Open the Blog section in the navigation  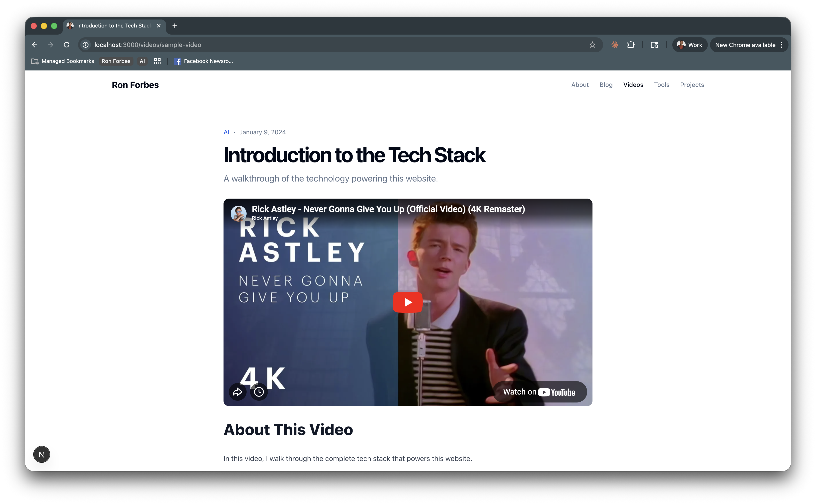606,85
